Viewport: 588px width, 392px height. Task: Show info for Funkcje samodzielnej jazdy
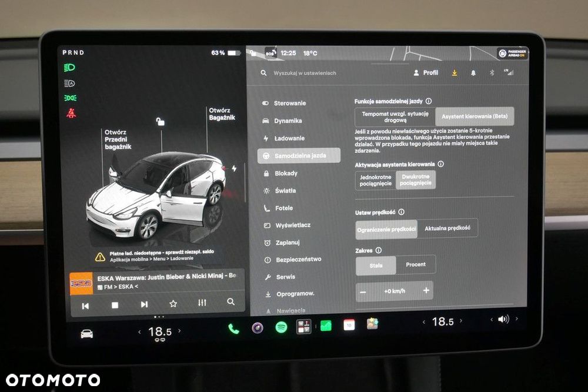pyautogui.click(x=429, y=101)
